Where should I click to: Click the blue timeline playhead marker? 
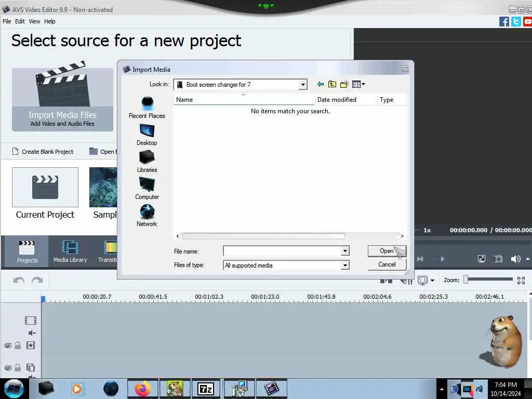[43, 299]
